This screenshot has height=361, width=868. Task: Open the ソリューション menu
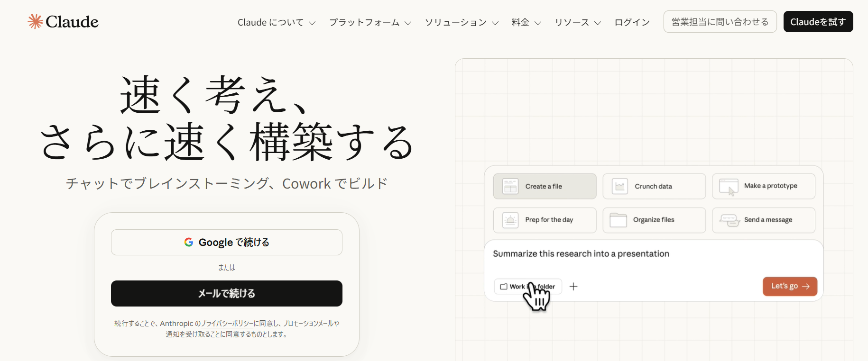coord(462,22)
